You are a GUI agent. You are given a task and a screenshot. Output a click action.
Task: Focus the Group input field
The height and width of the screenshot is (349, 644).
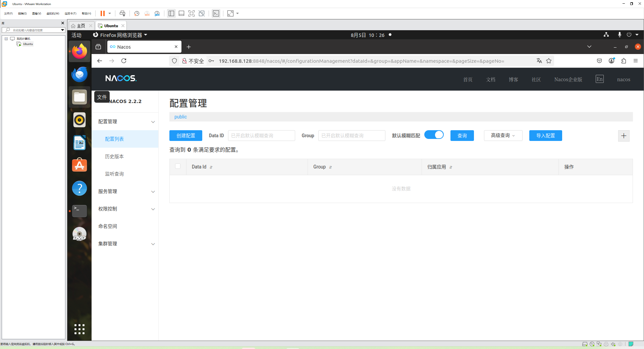click(352, 136)
